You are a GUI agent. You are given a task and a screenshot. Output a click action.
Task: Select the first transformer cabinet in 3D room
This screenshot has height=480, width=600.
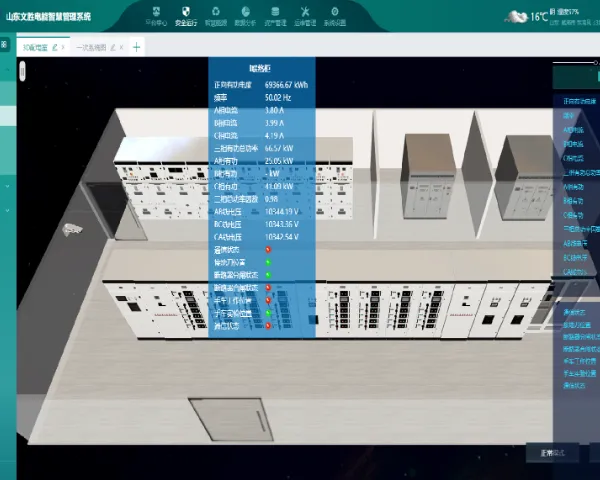[x=428, y=176]
